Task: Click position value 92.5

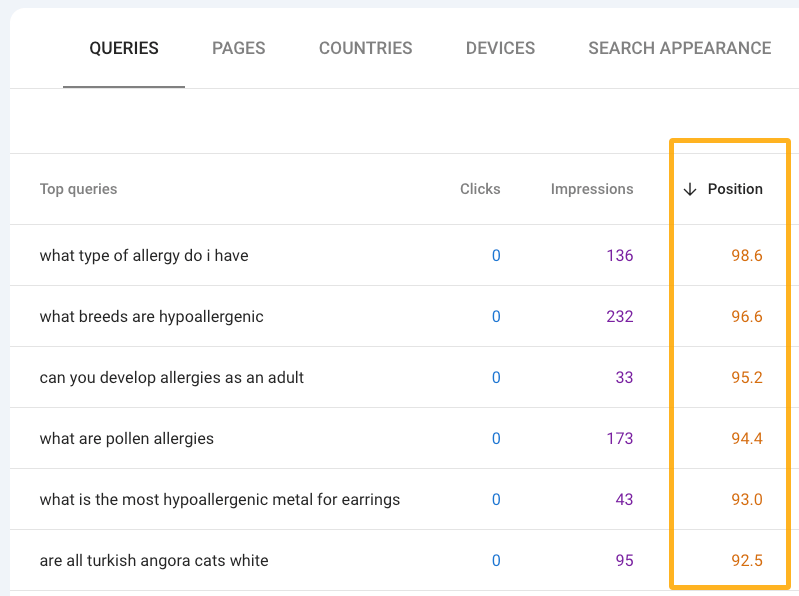Action: tap(747, 560)
